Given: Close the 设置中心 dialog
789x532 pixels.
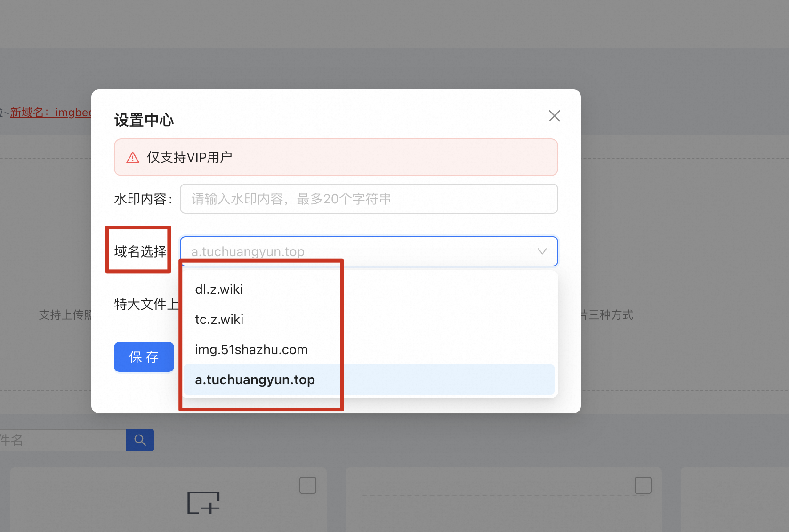Looking at the screenshot, I should tap(554, 116).
